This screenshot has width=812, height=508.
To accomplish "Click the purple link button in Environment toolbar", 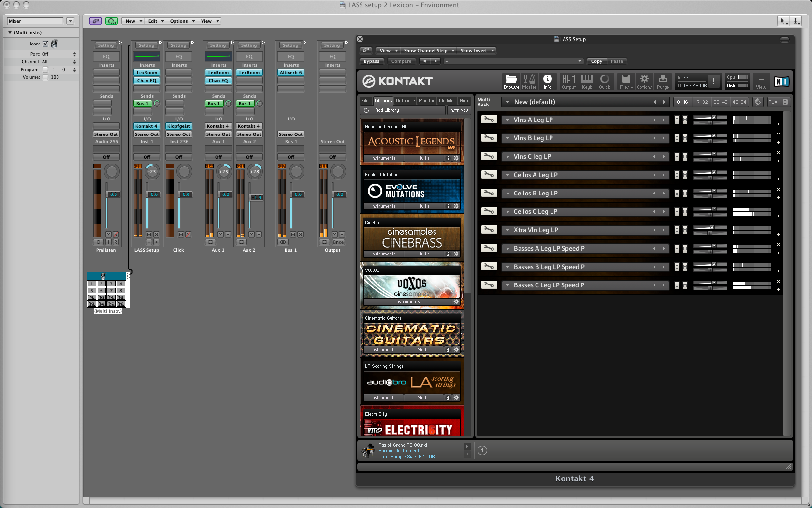I will point(96,21).
